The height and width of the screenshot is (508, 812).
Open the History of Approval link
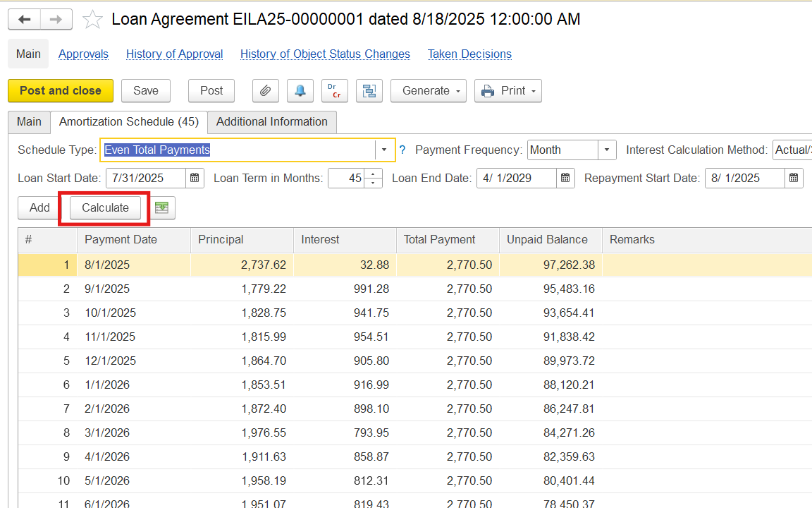[x=174, y=54]
